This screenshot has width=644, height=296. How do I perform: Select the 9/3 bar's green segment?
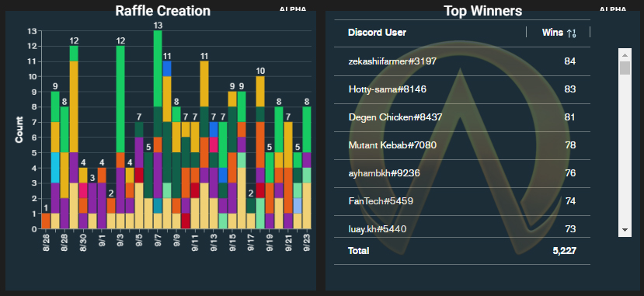click(x=120, y=99)
